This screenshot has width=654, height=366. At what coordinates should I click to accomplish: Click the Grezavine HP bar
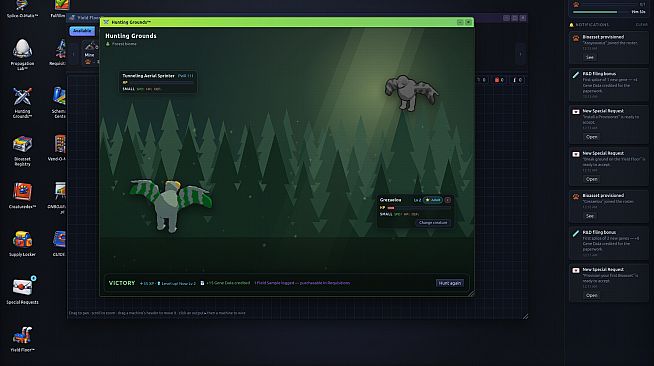click(418, 208)
